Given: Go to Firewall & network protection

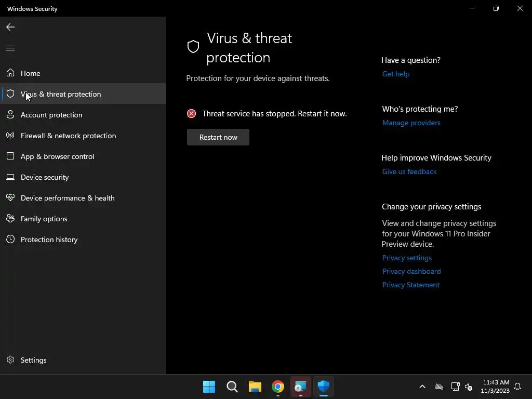Looking at the screenshot, I should (x=83, y=136).
